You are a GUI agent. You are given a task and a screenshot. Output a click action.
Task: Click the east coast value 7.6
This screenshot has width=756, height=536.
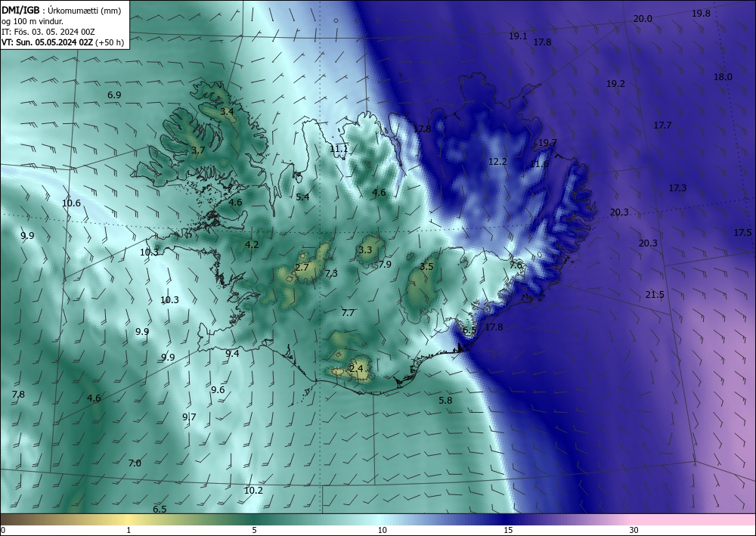coord(516,265)
